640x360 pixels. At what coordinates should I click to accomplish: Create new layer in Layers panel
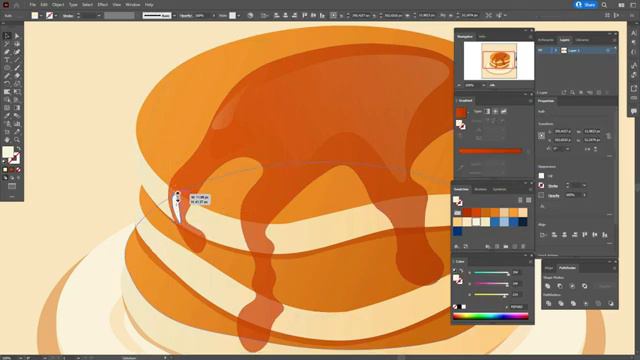[599, 93]
